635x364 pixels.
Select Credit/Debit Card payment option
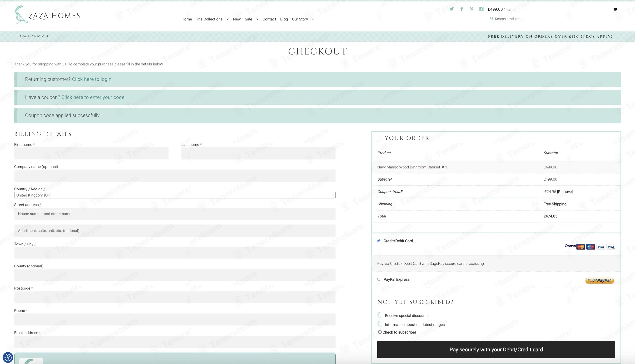[379, 241]
